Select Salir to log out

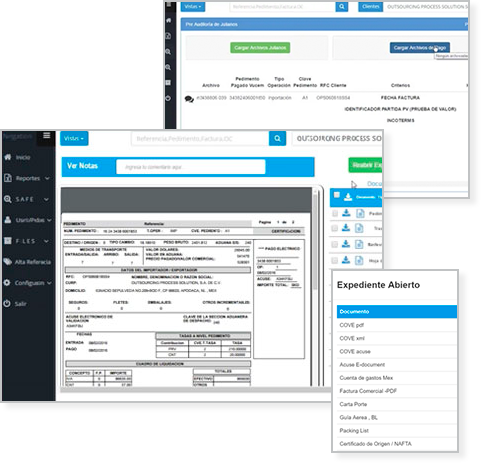click(20, 304)
